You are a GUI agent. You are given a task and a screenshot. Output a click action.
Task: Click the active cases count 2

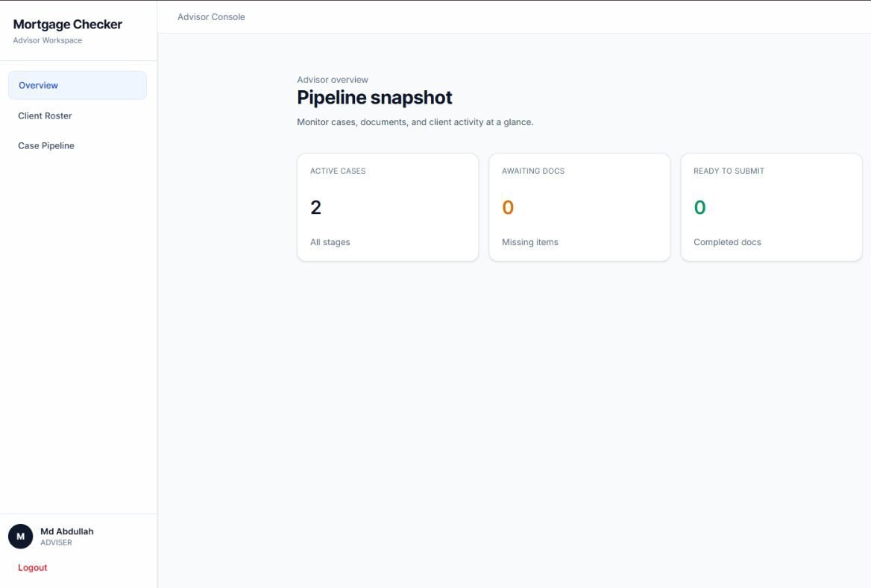coord(315,208)
